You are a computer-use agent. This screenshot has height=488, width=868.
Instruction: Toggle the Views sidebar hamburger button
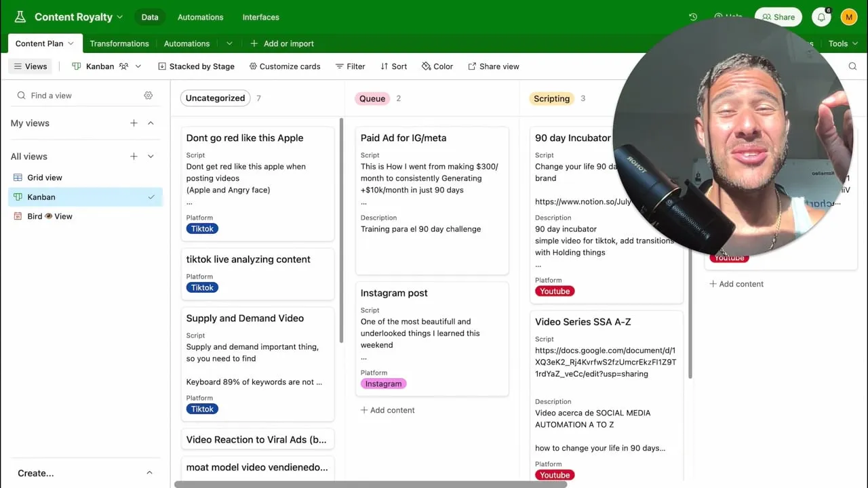[x=31, y=66]
